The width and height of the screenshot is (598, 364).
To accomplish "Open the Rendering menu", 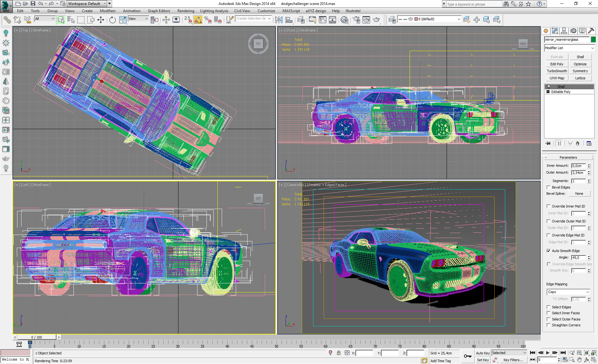I will [186, 11].
